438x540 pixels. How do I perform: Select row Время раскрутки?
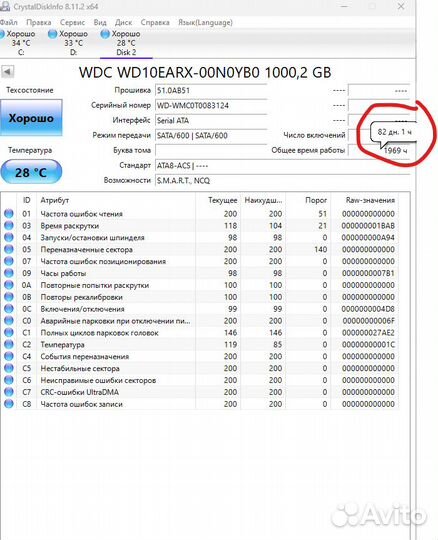pyautogui.click(x=200, y=226)
